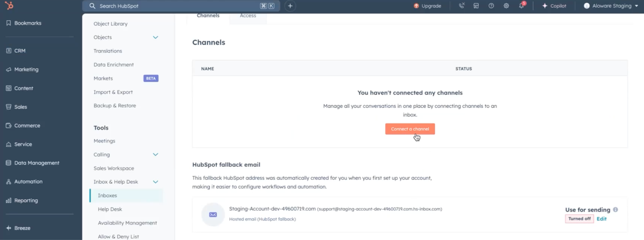
Task: Open Copilot assistant
Action: [554, 6]
